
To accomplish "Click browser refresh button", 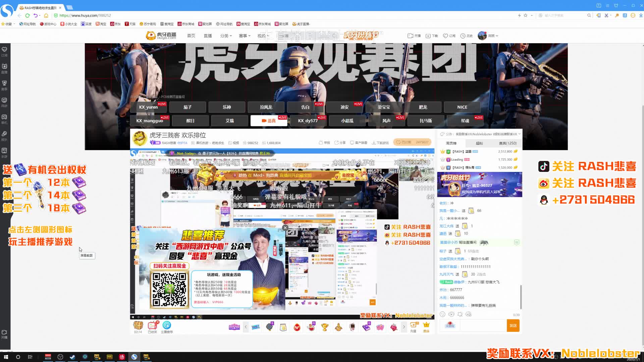I will (x=28, y=15).
